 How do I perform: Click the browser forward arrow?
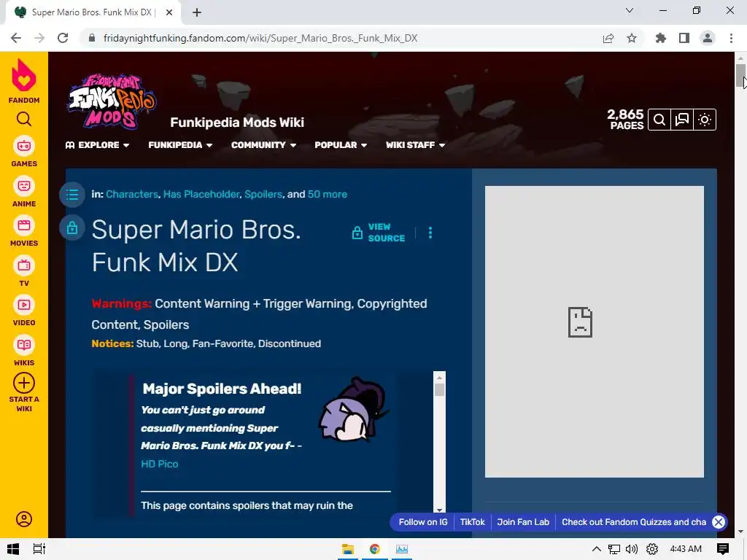point(39,38)
